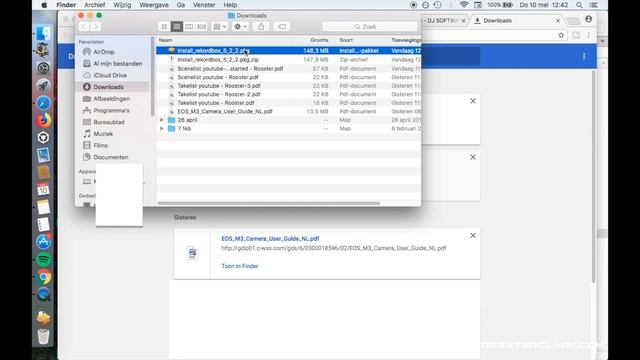Switch Finder to icon view
Screen dimensions: 640x360
[164, 27]
